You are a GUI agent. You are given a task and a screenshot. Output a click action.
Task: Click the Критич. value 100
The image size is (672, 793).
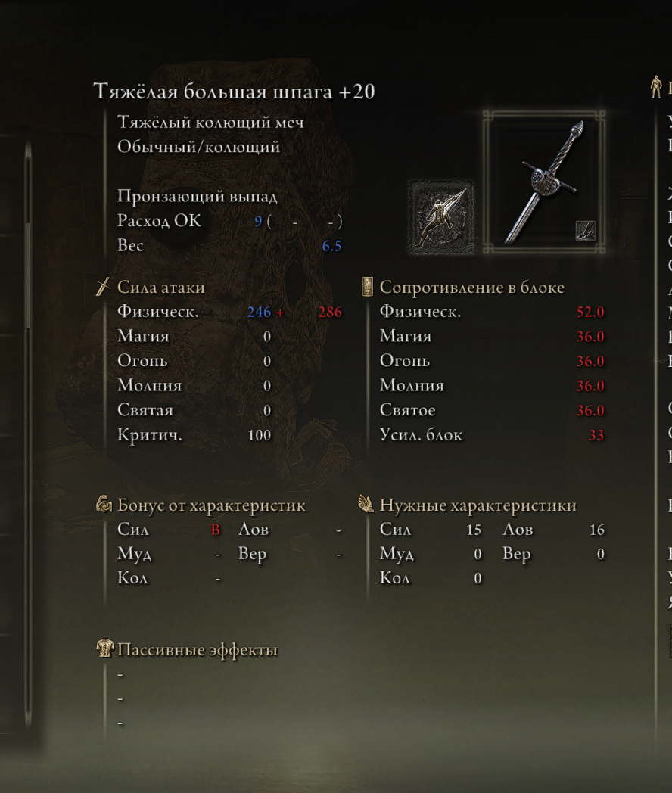click(x=260, y=435)
